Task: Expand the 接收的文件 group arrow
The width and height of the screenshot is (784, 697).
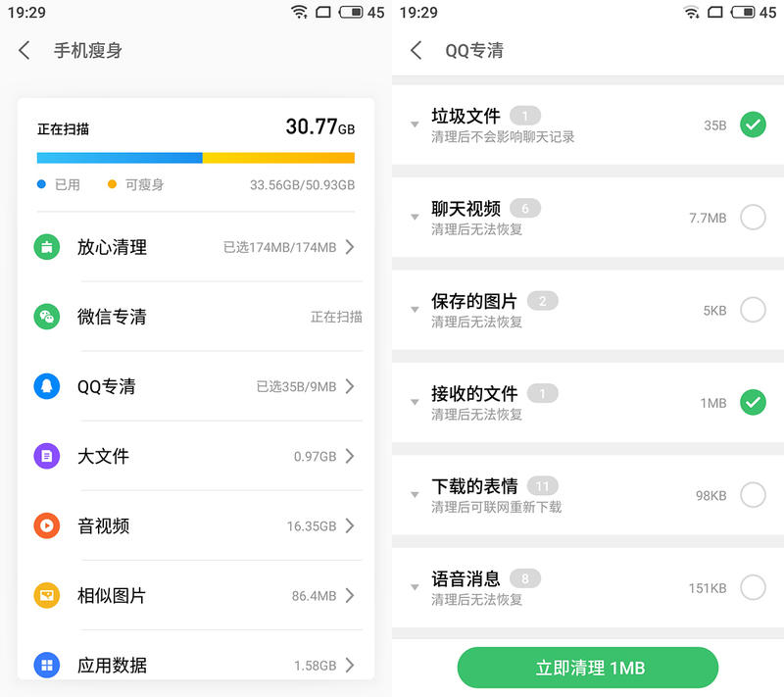Action: click(x=416, y=402)
